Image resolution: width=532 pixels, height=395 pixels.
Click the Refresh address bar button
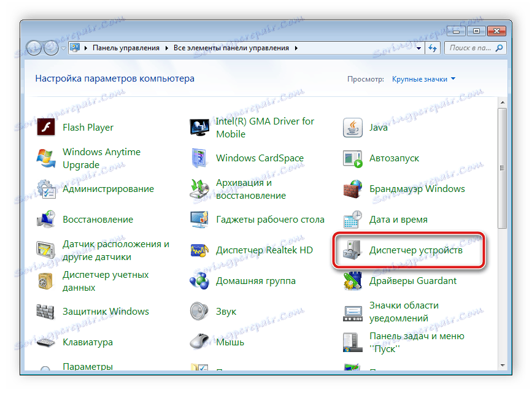[x=433, y=48]
